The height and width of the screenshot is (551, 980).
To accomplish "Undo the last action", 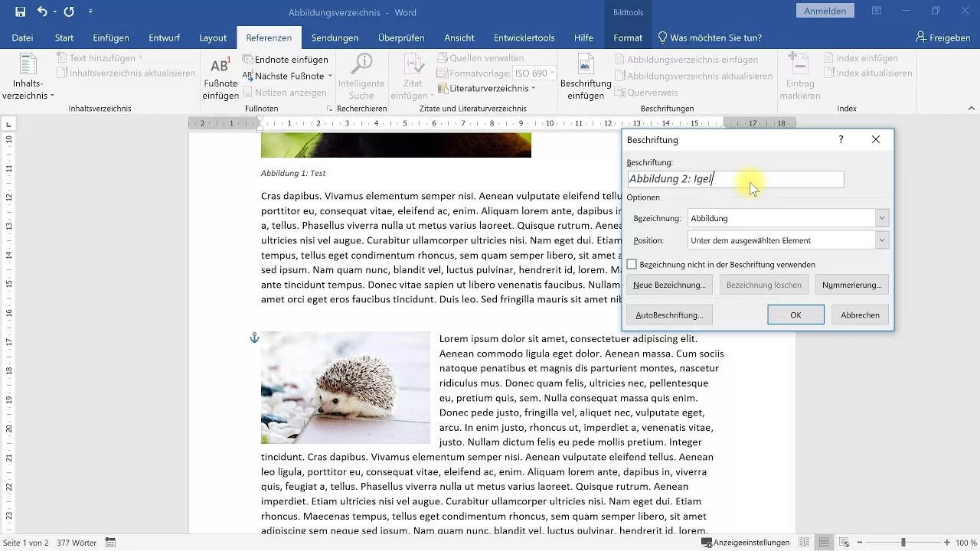I will click(x=41, y=11).
